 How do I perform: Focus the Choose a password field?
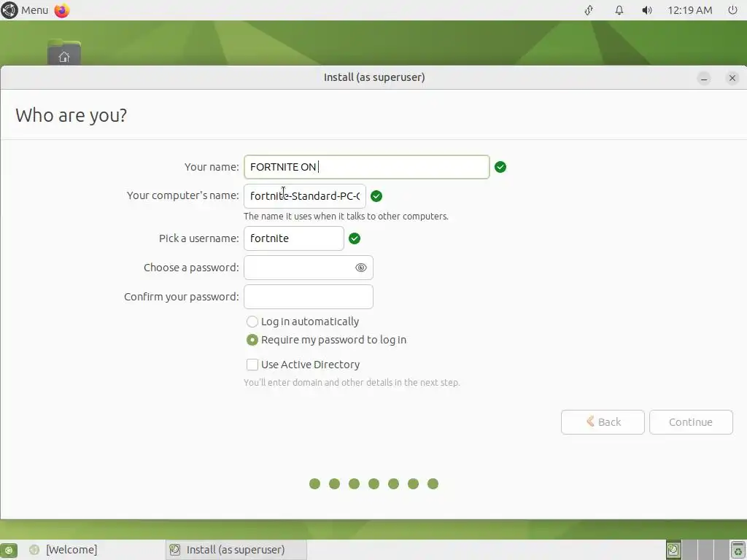(x=309, y=268)
